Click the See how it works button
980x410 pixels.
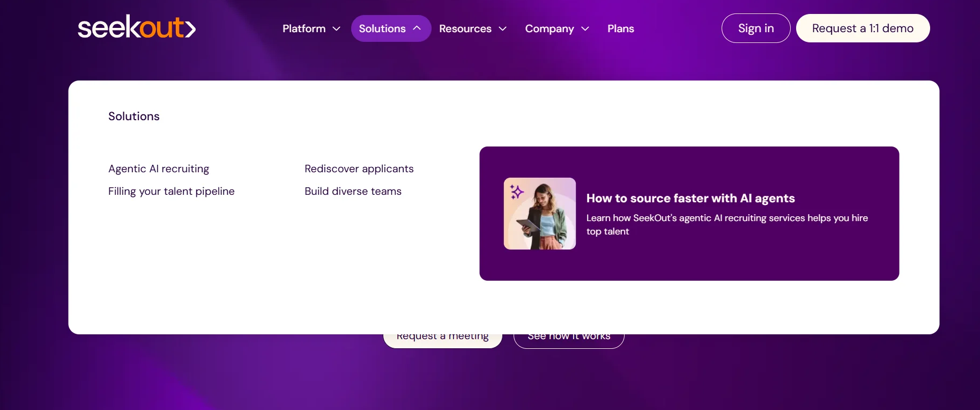(569, 340)
